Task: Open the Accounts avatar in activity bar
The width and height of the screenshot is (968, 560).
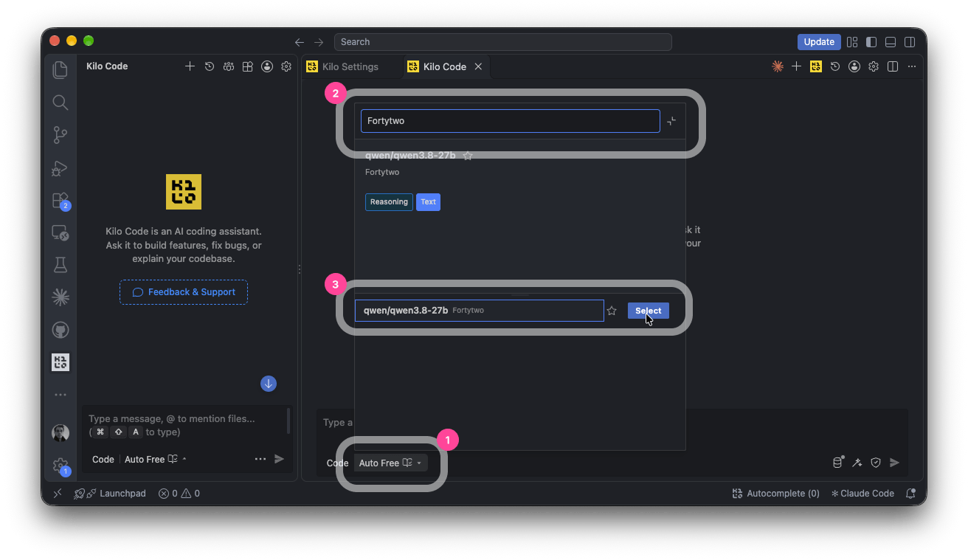Action: pos(60,433)
